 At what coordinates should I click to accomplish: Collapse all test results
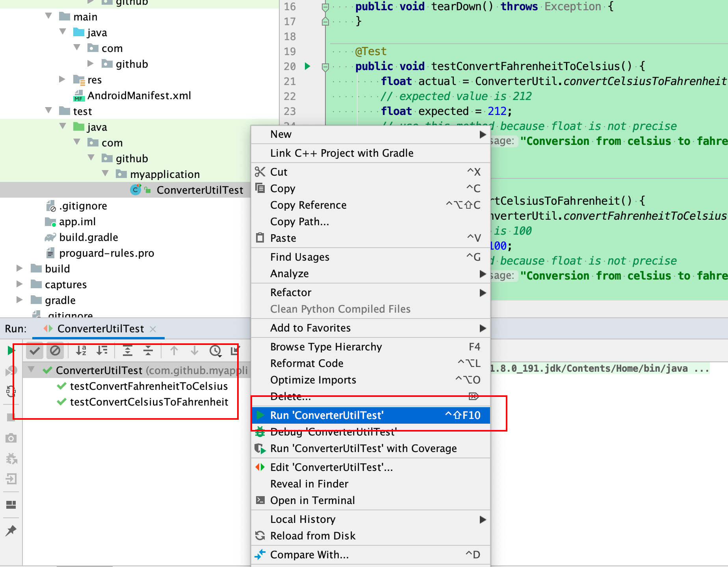pyautogui.click(x=148, y=350)
